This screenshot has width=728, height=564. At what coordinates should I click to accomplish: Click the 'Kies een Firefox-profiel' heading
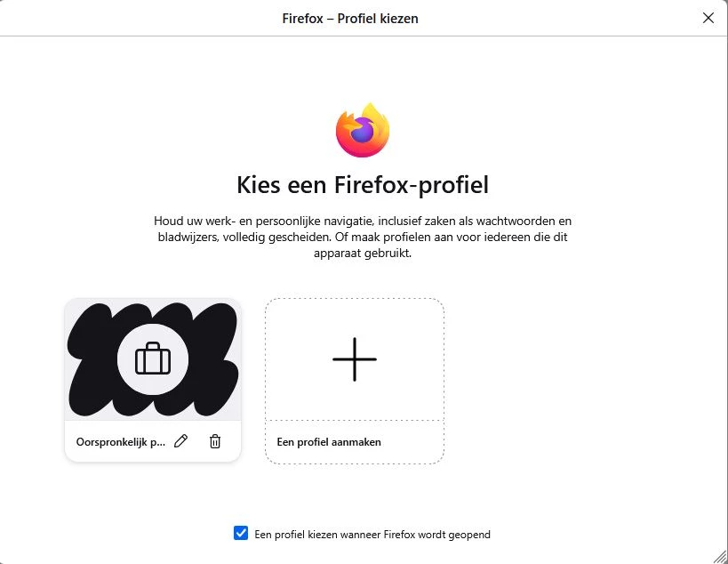363,185
